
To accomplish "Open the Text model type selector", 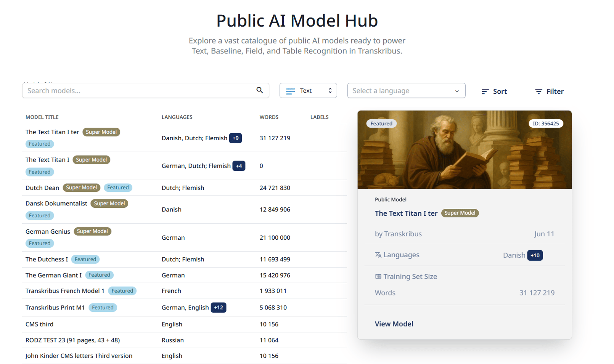I will tap(308, 90).
